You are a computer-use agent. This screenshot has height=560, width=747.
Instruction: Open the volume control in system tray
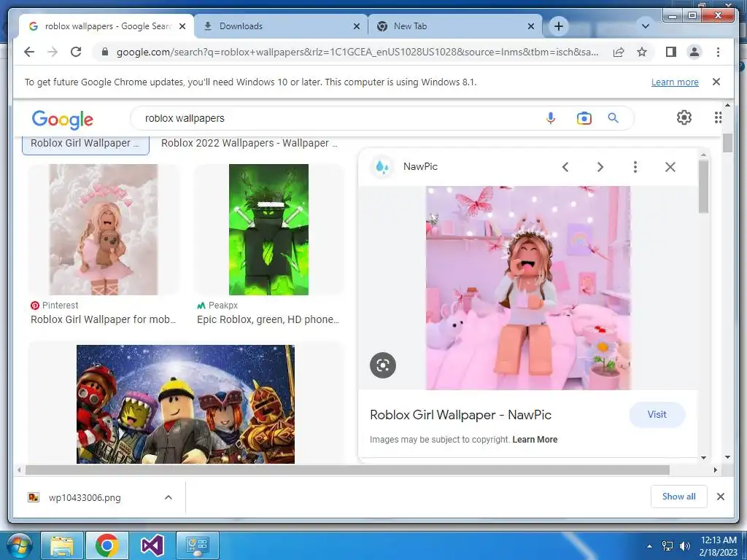(685, 545)
